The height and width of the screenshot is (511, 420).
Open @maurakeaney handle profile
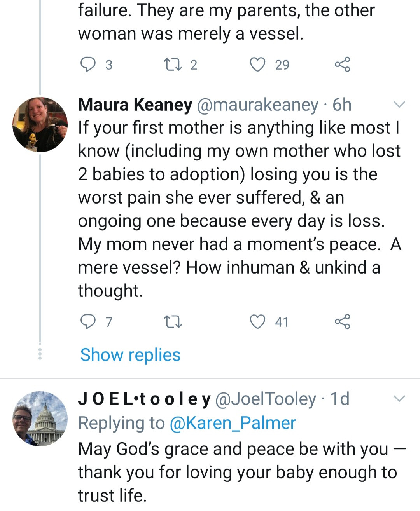point(257,105)
